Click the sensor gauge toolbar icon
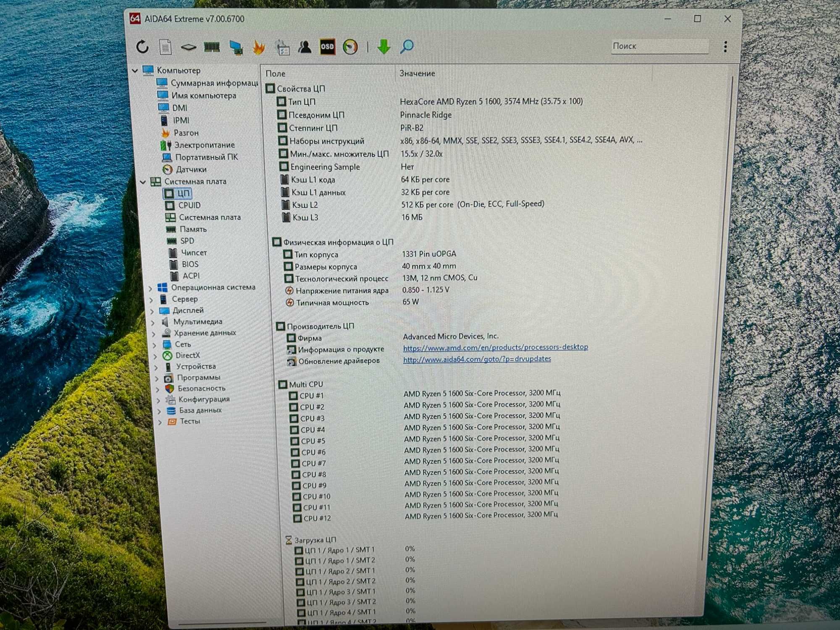This screenshot has width=840, height=630. [350, 47]
